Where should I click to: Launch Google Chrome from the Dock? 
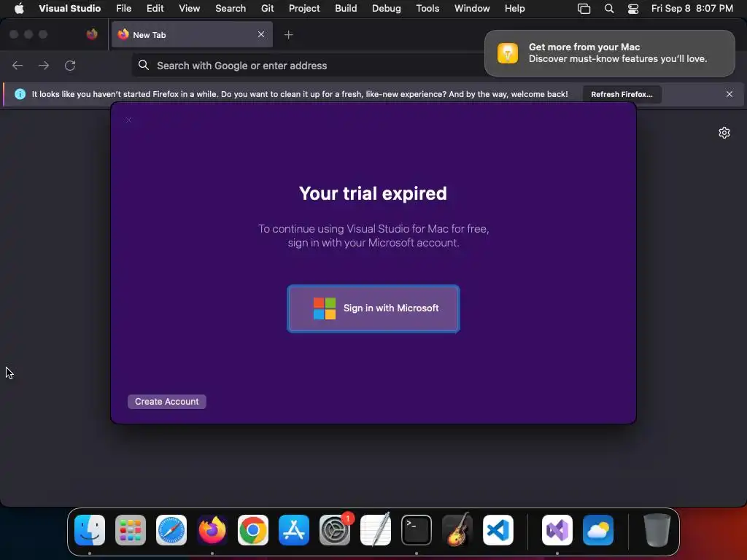(253, 530)
